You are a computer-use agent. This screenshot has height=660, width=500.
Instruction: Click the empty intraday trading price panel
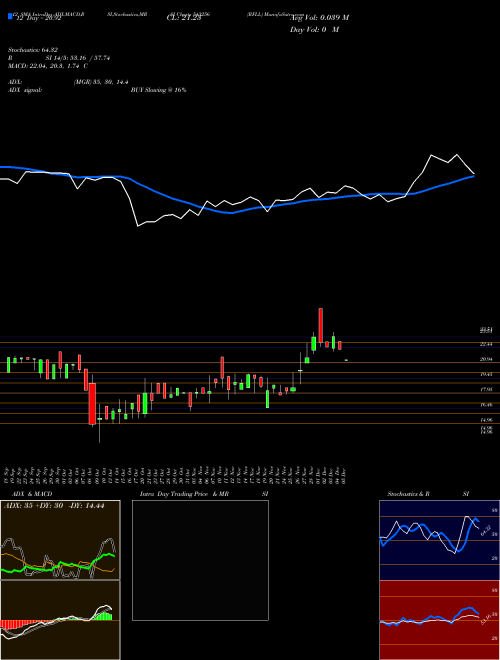pos(200,560)
